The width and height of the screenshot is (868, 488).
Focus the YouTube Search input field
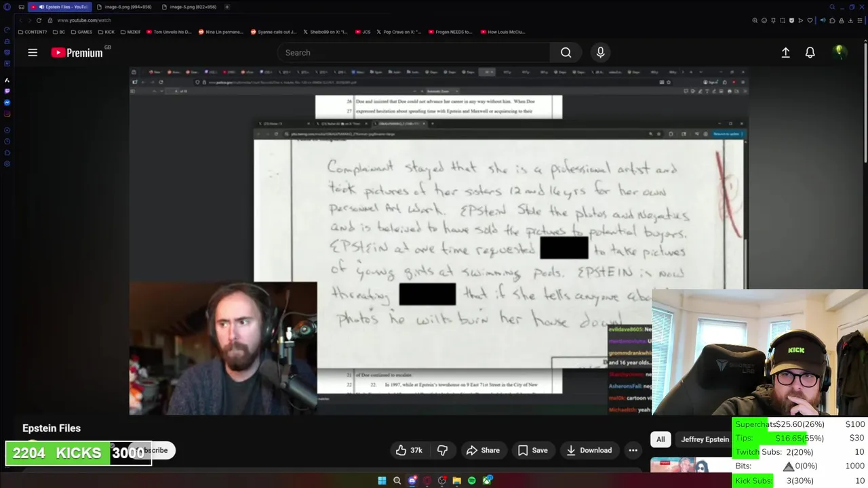414,52
